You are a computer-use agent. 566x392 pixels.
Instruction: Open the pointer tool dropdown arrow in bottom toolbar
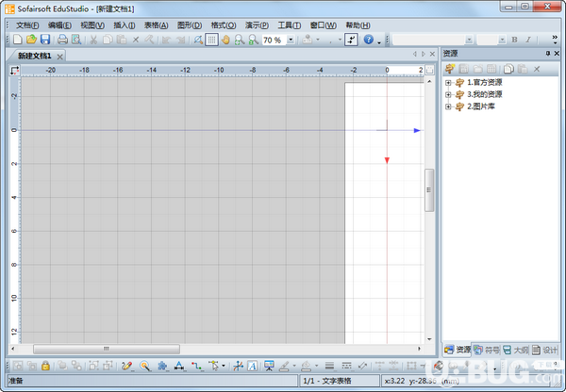pyautogui.click(x=224, y=366)
